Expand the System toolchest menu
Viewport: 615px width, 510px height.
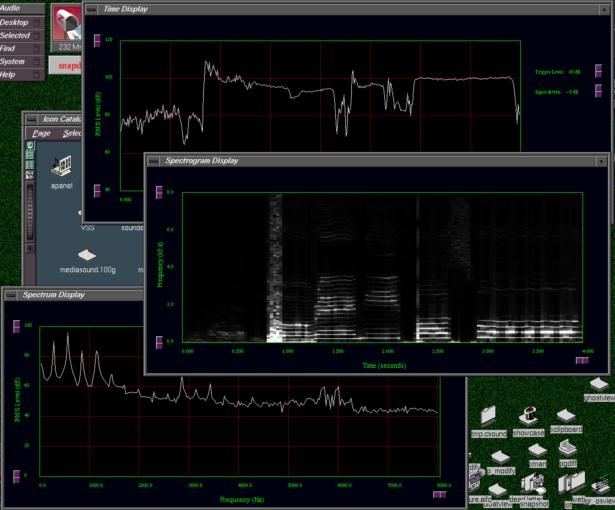(x=20, y=61)
